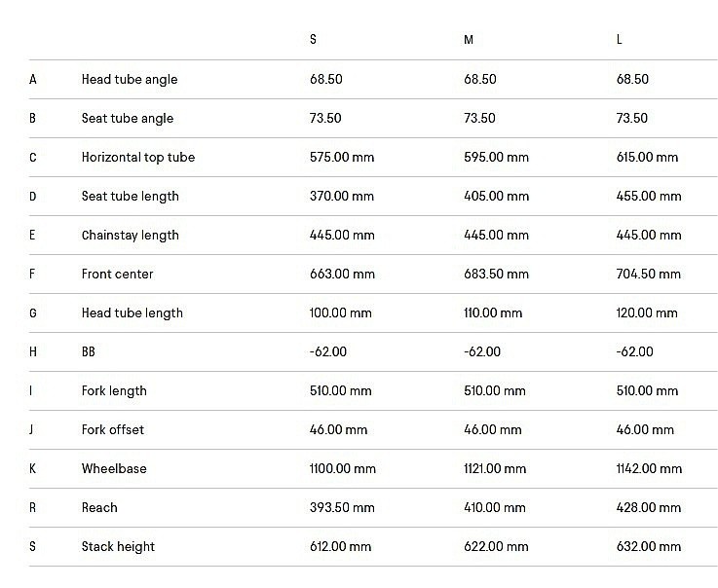This screenshot has height=588, width=718.
Task: Click the 393.50 mm reach value
Action: click(342, 507)
